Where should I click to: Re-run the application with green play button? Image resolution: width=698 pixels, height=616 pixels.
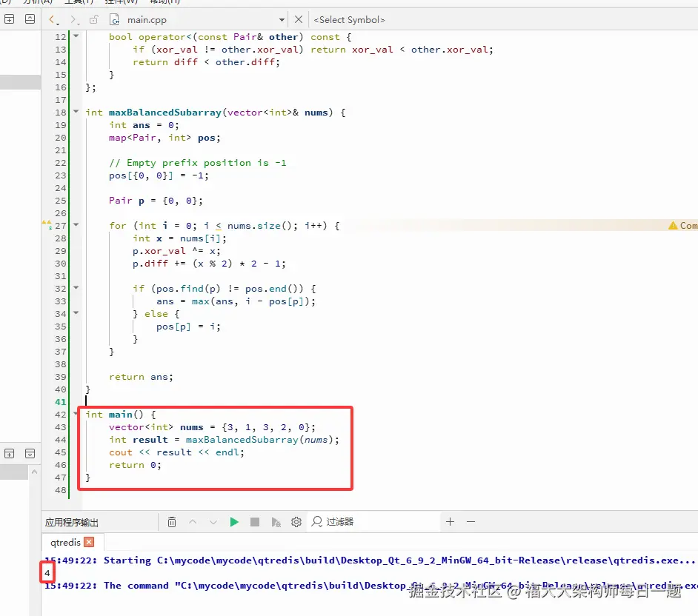(234, 522)
